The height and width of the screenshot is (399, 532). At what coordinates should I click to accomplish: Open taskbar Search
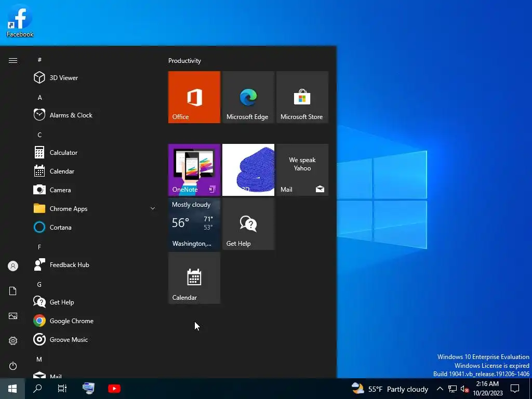[37, 389]
